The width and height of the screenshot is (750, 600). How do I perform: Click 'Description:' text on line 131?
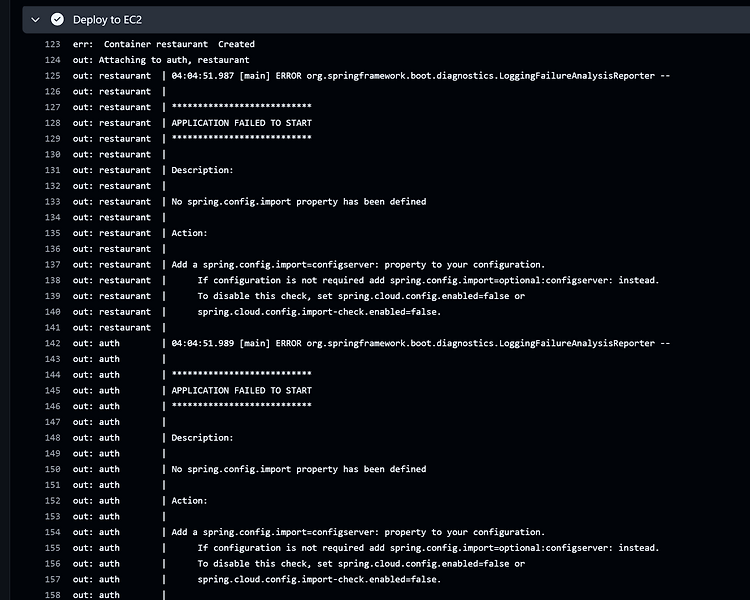202,170
